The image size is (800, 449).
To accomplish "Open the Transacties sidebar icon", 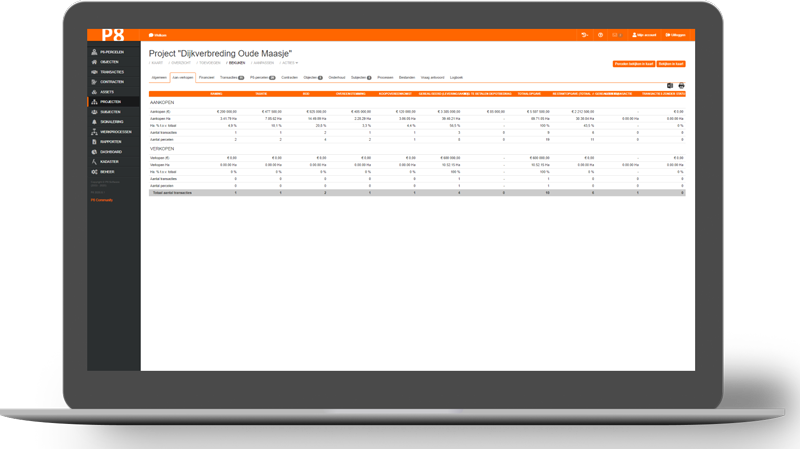I will pos(94,72).
